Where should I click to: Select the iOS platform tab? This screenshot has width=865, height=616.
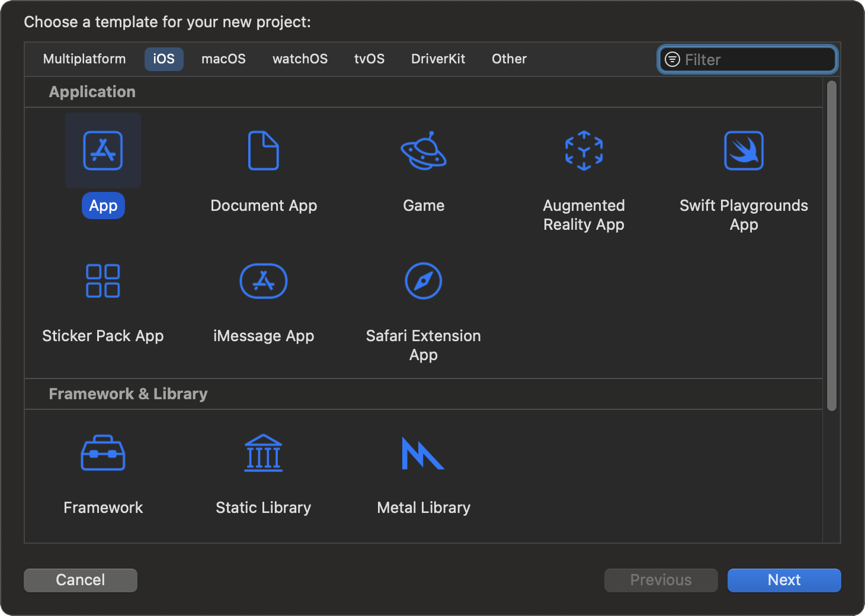164,59
